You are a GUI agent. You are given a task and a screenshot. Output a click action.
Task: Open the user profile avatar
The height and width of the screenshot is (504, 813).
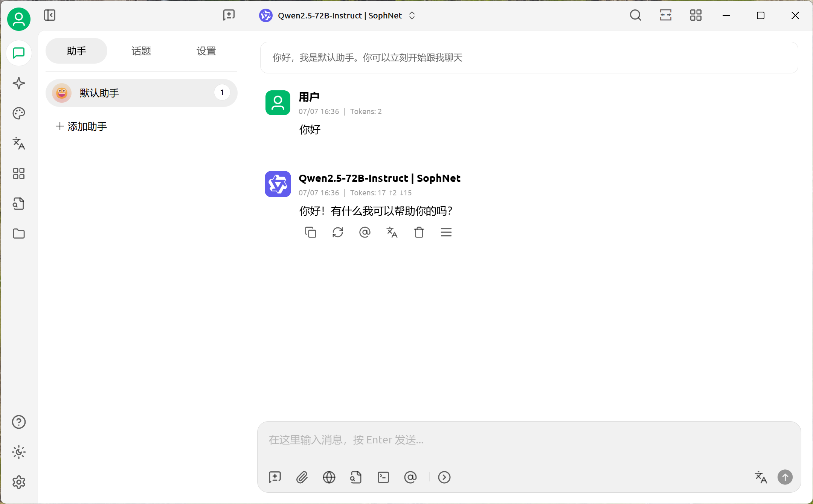(19, 19)
